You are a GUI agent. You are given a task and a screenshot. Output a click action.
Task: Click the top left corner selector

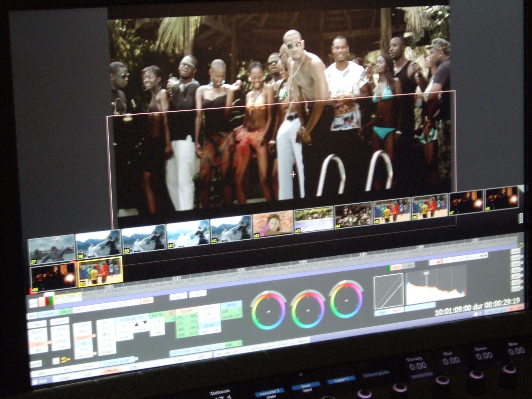[186, 311]
